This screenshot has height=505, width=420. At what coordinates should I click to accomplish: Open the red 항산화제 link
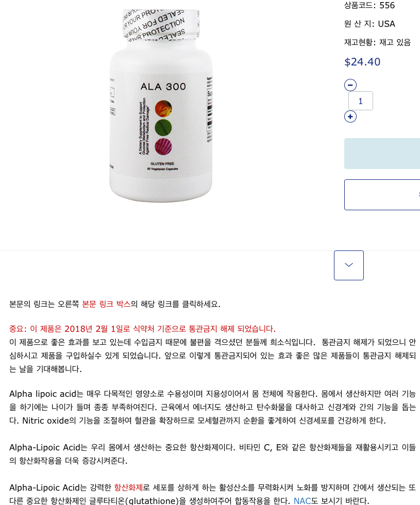(x=128, y=487)
